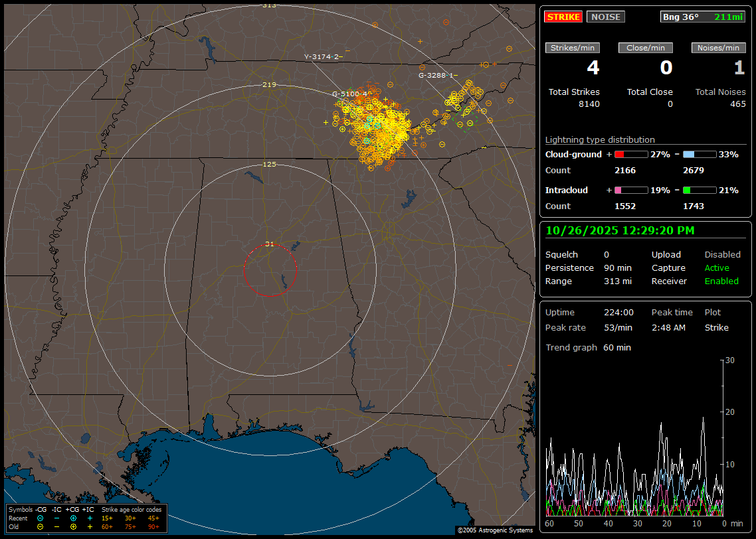This screenshot has width=756, height=539.
Task: Click the recent negative CG symbol in legend
Action: click(x=41, y=518)
